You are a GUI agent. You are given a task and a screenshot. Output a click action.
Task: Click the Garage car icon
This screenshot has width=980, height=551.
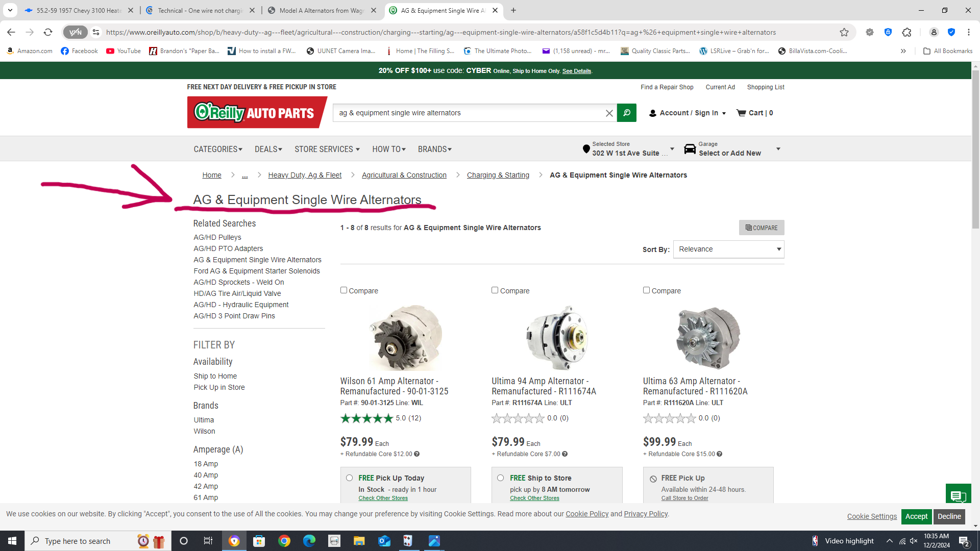coord(690,148)
